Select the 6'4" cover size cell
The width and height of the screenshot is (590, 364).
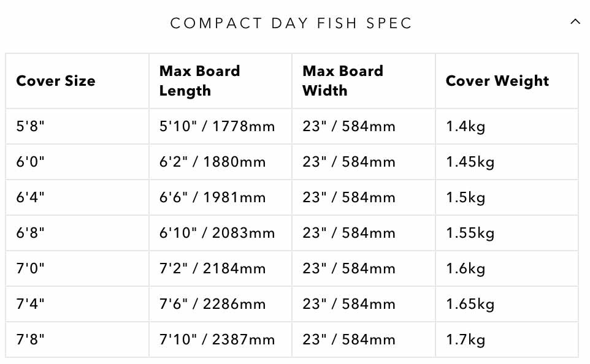coord(31,198)
